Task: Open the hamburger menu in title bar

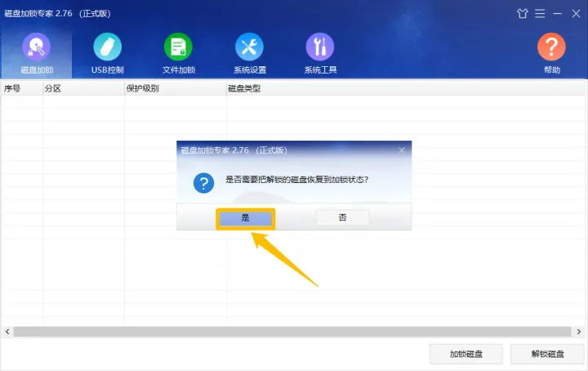Action: point(540,14)
